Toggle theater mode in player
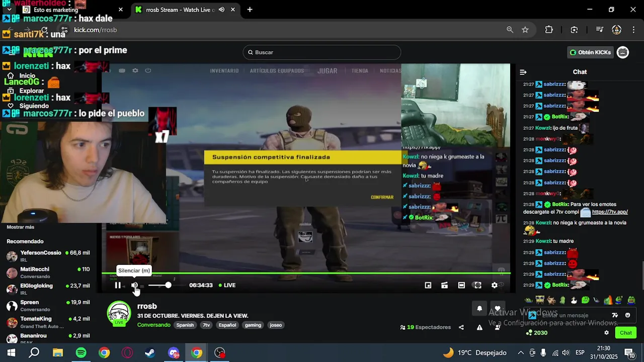644x362 pixels. tap(461, 285)
